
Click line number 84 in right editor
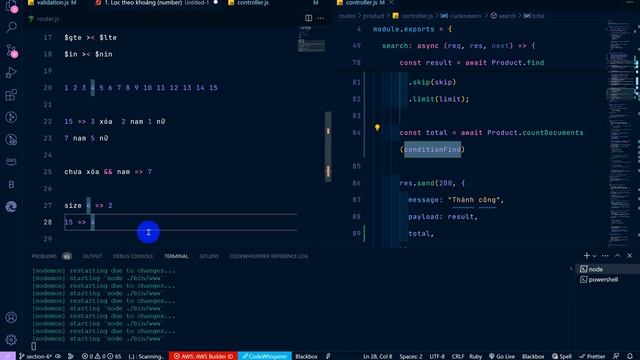click(356, 133)
